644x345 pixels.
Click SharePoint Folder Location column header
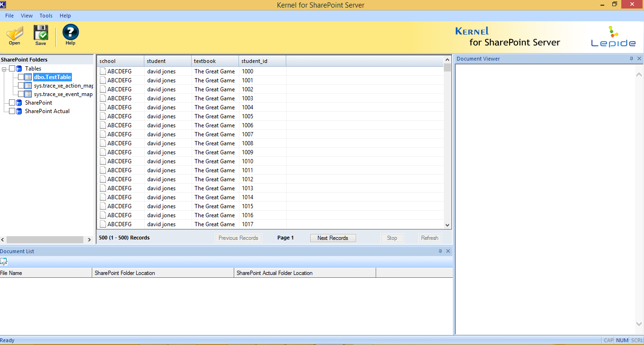click(x=163, y=273)
